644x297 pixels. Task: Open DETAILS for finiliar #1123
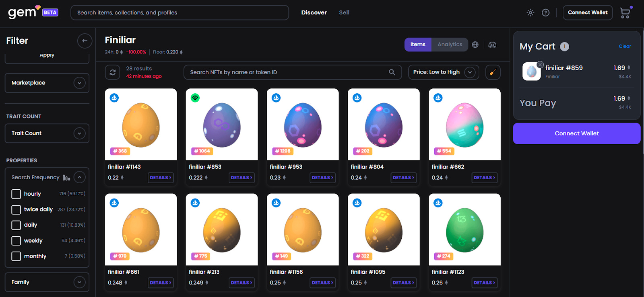[484, 283]
